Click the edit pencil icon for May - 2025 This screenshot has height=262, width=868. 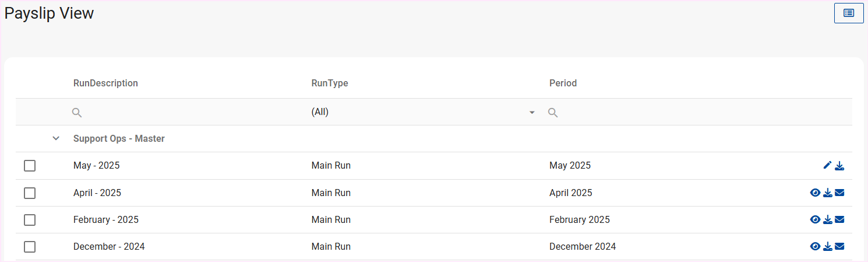point(827,166)
